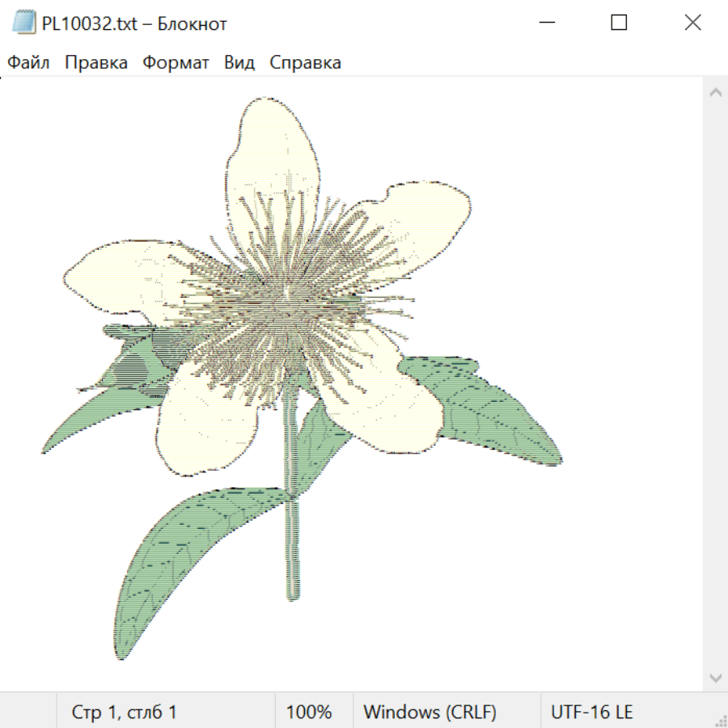The image size is (728, 728).
Task: Open the Правка menu
Action: pos(96,63)
